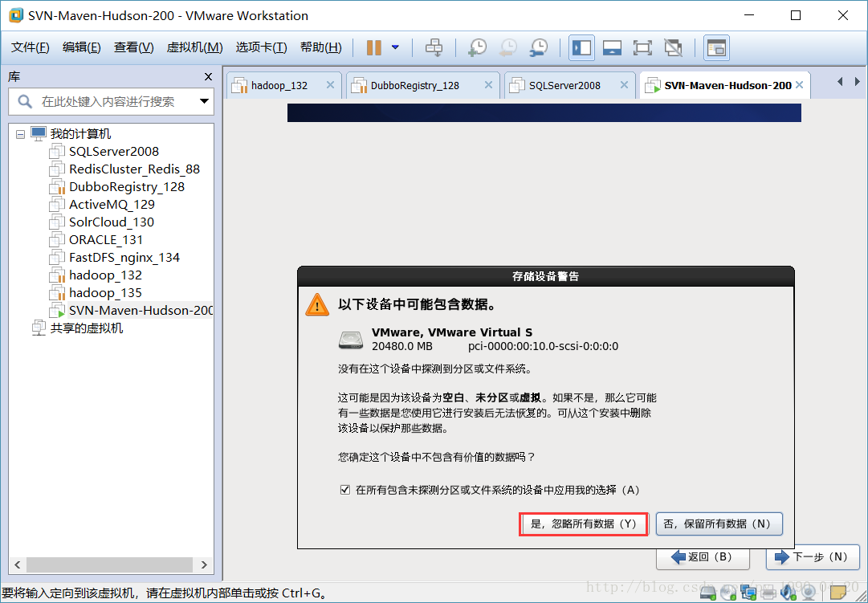Image resolution: width=868 pixels, height=603 pixels.
Task: Close the SQLServer2008 tab
Action: (x=624, y=85)
